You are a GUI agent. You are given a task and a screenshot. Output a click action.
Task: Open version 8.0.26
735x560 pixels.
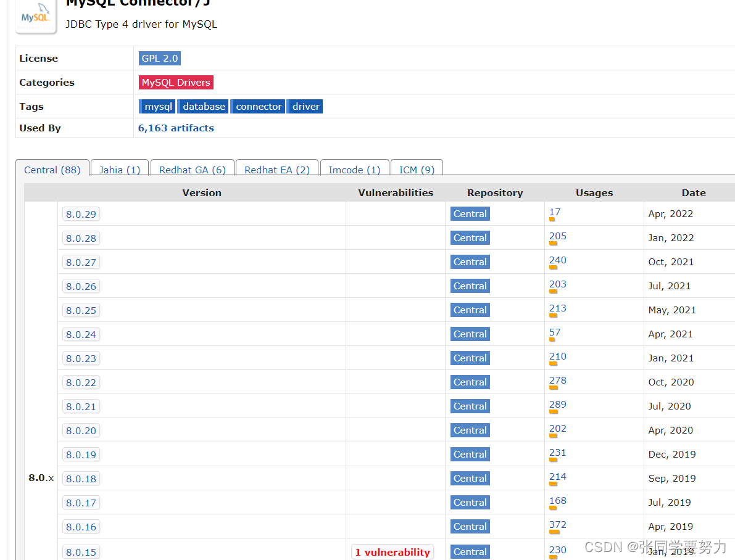(81, 286)
